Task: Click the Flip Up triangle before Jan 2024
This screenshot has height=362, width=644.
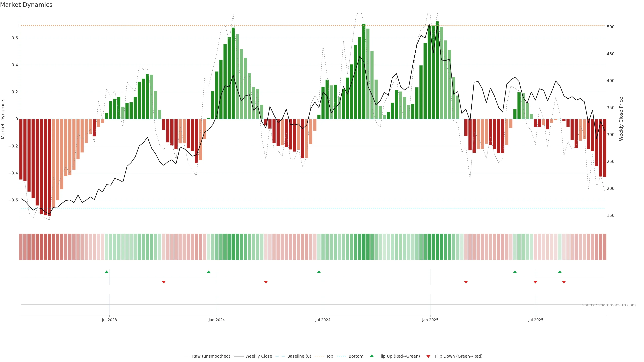Action: pos(208,272)
